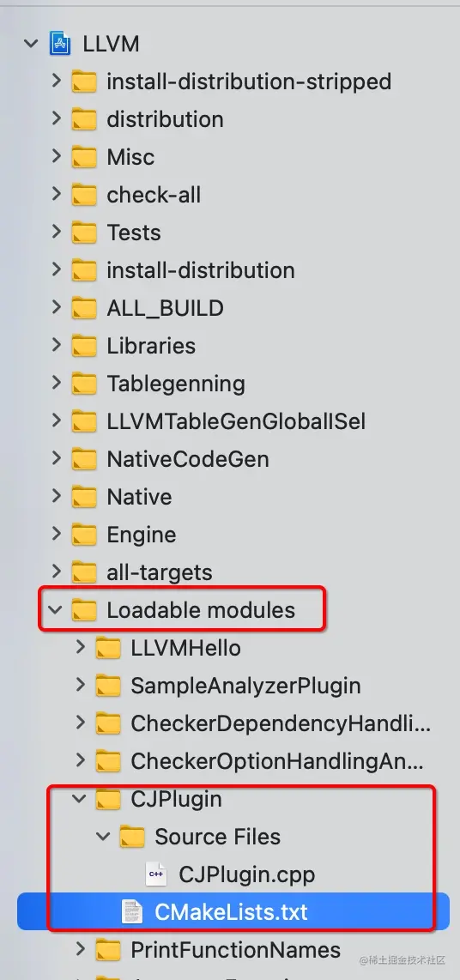
Task: Collapse the Source Files group
Action: click(x=102, y=836)
